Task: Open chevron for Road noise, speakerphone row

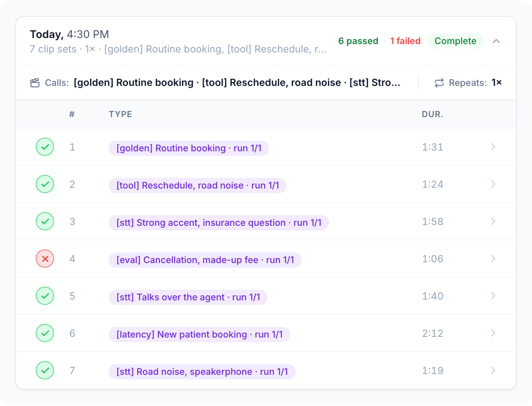Action: coord(493,370)
